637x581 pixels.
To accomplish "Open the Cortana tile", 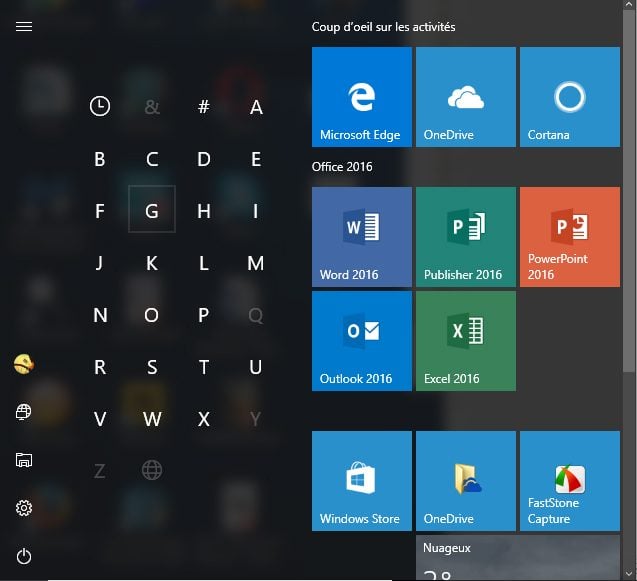I will pos(570,97).
